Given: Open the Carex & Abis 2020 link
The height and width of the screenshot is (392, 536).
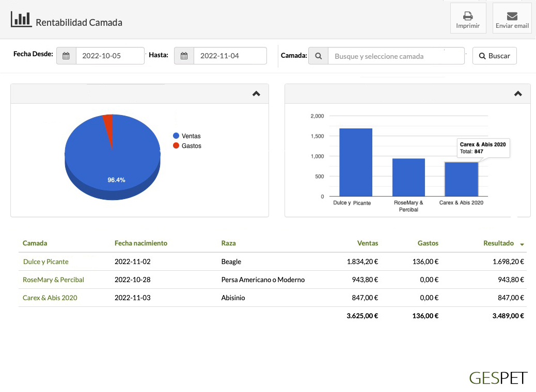Looking at the screenshot, I should (x=50, y=298).
